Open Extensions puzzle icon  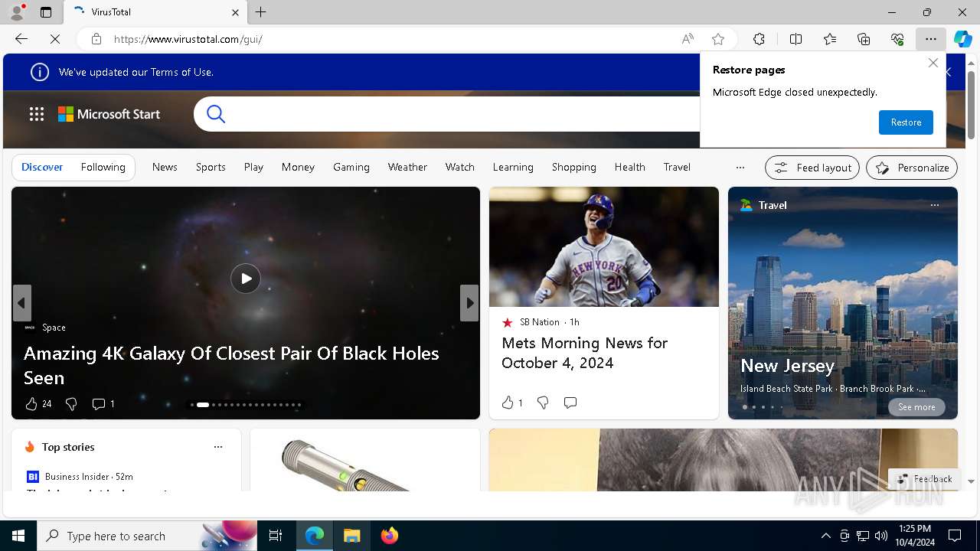pyautogui.click(x=759, y=39)
